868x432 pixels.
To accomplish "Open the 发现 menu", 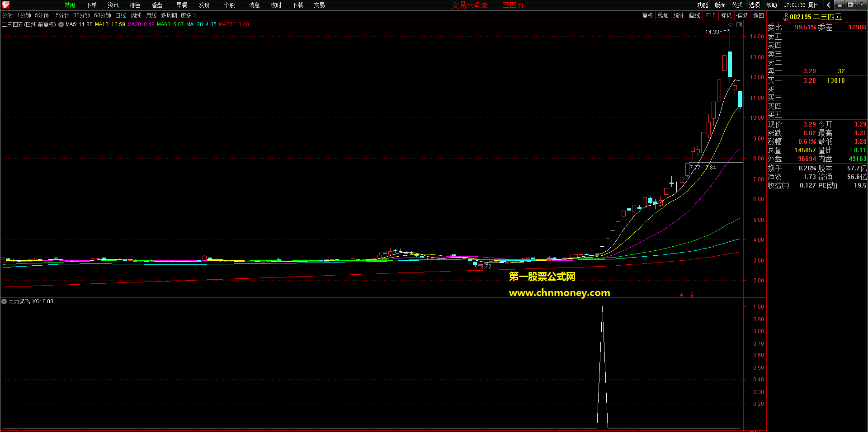I will click(204, 5).
